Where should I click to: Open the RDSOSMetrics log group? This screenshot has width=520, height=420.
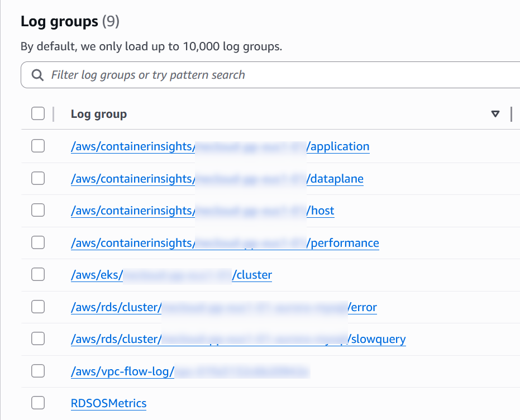[x=108, y=404]
